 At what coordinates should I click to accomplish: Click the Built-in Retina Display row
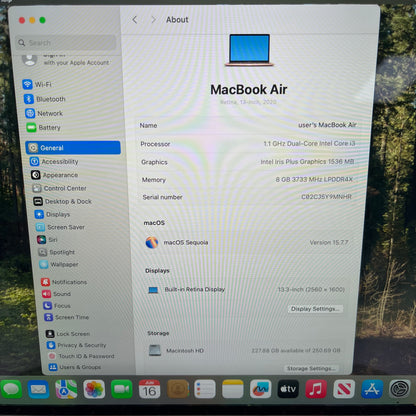pos(246,289)
